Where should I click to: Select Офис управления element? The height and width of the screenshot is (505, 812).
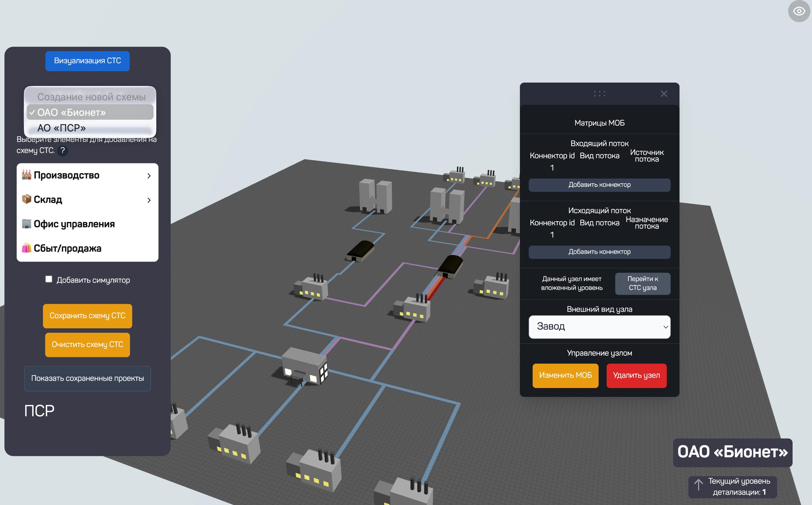click(74, 224)
